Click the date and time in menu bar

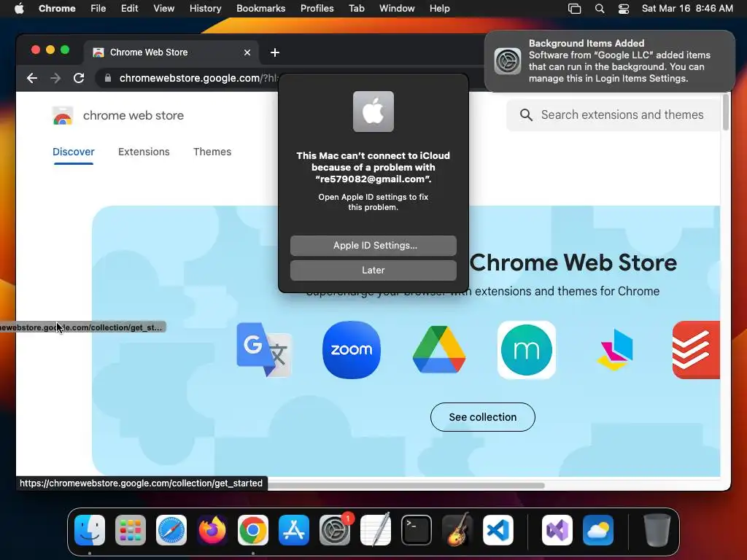click(x=687, y=8)
